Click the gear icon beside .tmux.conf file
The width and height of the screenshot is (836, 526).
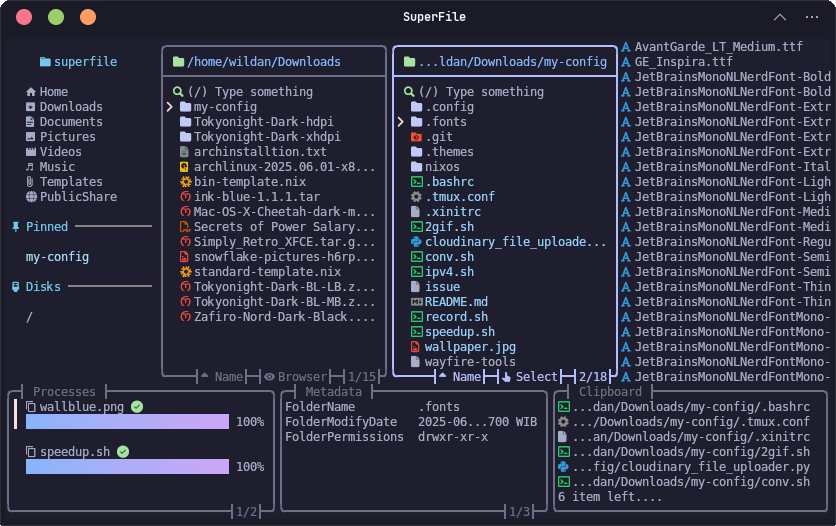click(416, 197)
